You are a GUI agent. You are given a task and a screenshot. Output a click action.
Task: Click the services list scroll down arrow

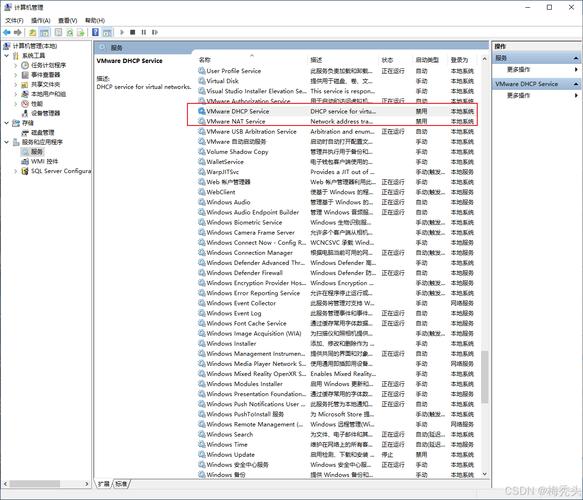click(x=484, y=474)
